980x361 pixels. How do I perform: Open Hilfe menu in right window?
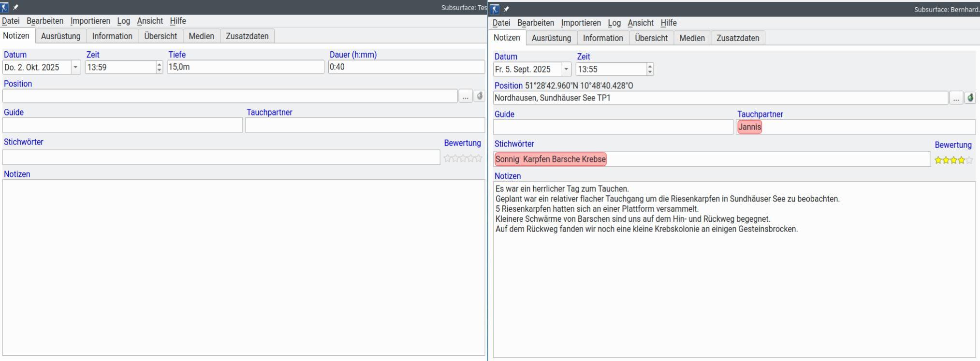tap(669, 23)
